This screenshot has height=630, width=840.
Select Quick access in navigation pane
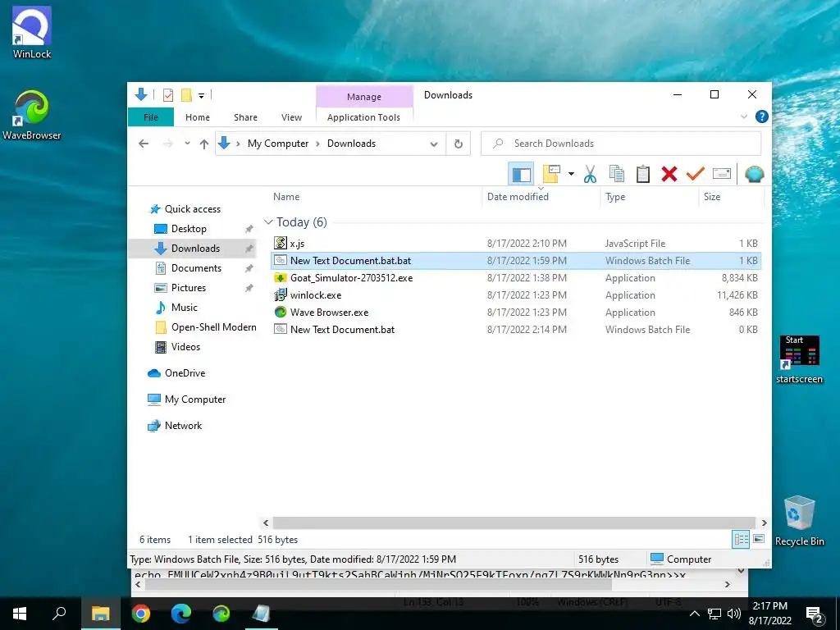coord(192,209)
